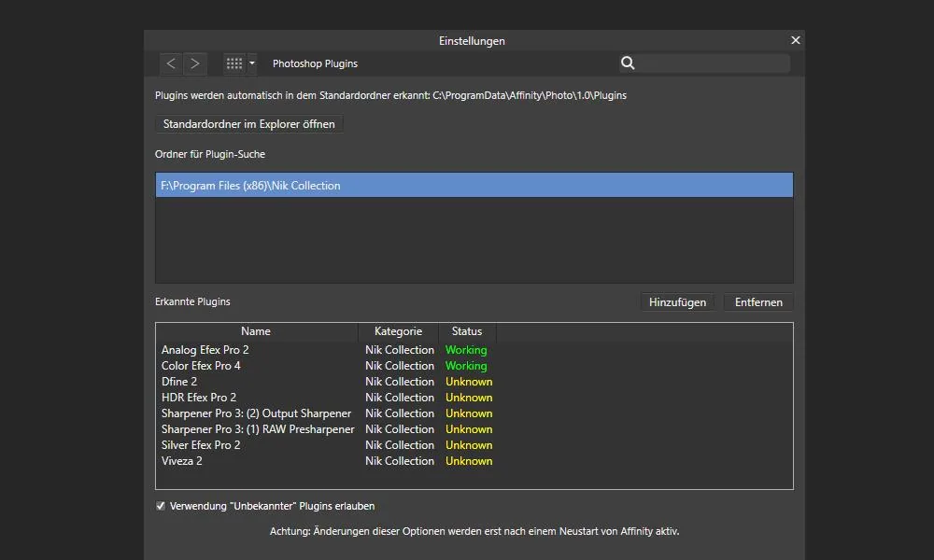Open Standardordner im Explorer öffnen
The height and width of the screenshot is (560, 934).
(x=249, y=124)
